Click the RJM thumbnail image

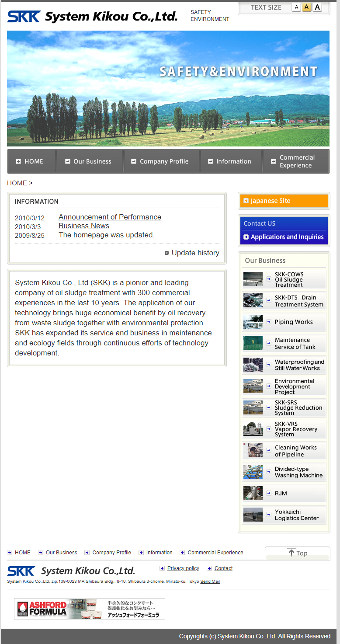coord(253,493)
